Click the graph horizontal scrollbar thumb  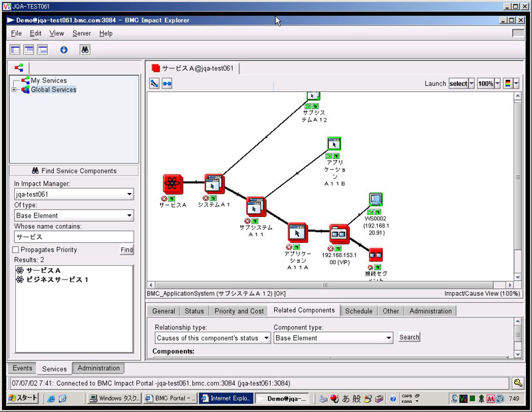coord(324,285)
